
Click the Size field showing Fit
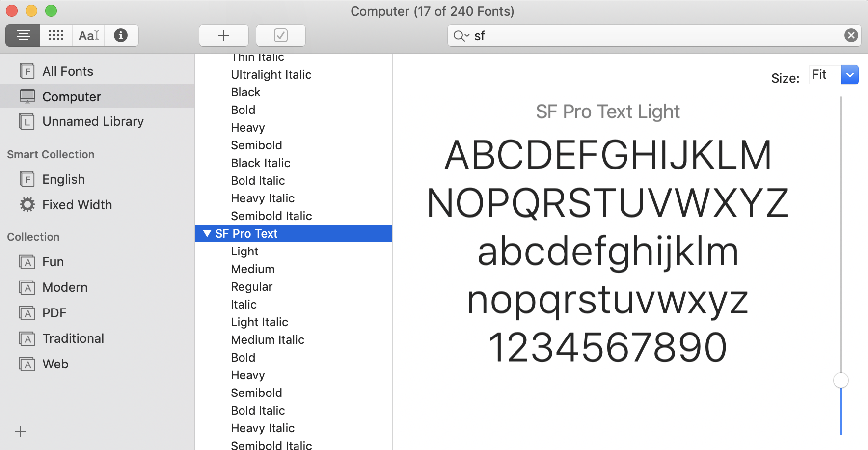tap(825, 75)
